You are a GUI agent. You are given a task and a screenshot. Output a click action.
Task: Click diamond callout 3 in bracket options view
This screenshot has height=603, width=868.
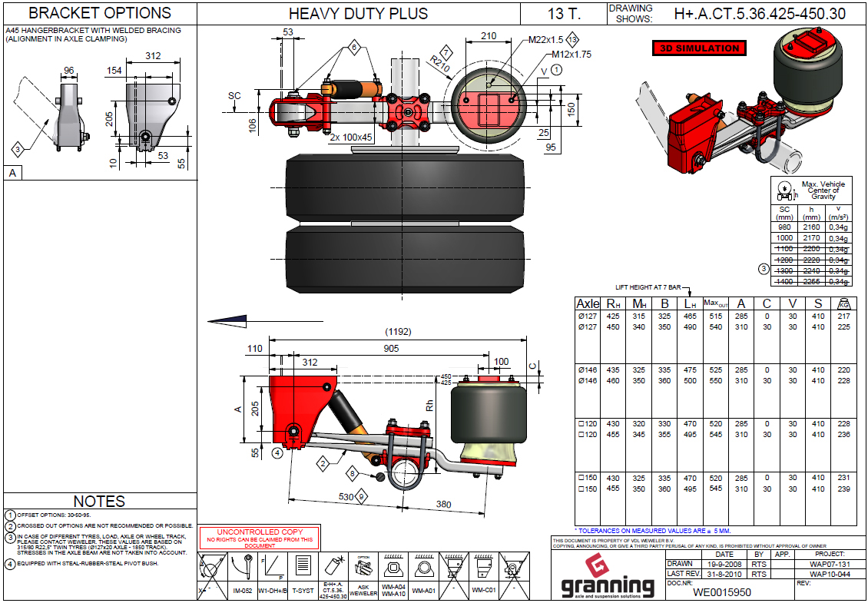coord(18,150)
